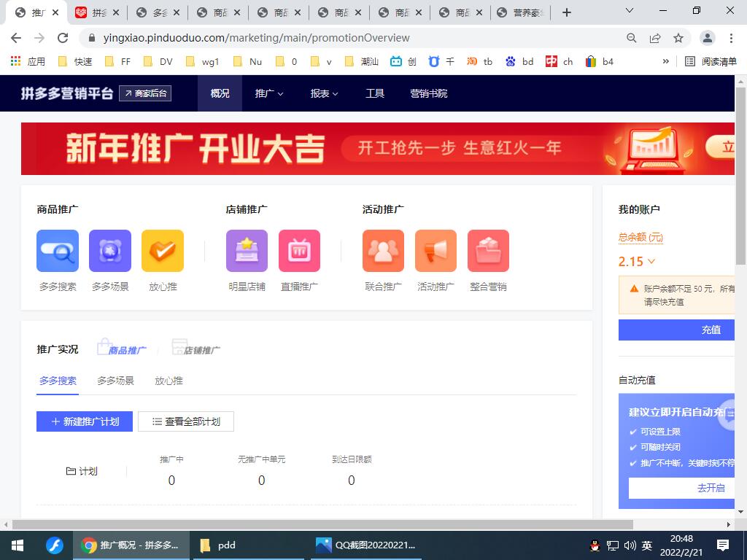Open the 潮汕 bookmark folder
Image resolution: width=747 pixels, height=560 pixels.
[x=362, y=61]
